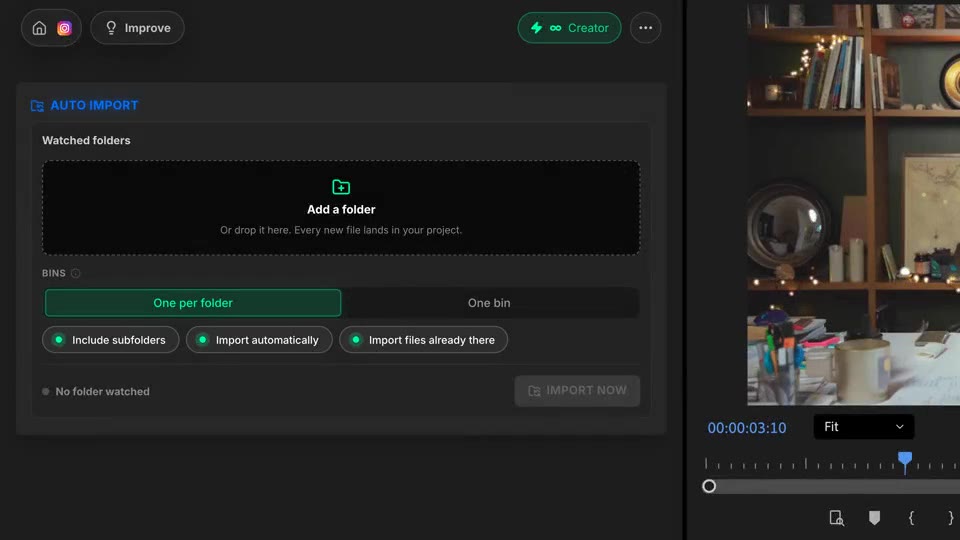Image resolution: width=960 pixels, height=540 pixels.
Task: Click the monitor magnifier icon
Action: click(x=837, y=518)
